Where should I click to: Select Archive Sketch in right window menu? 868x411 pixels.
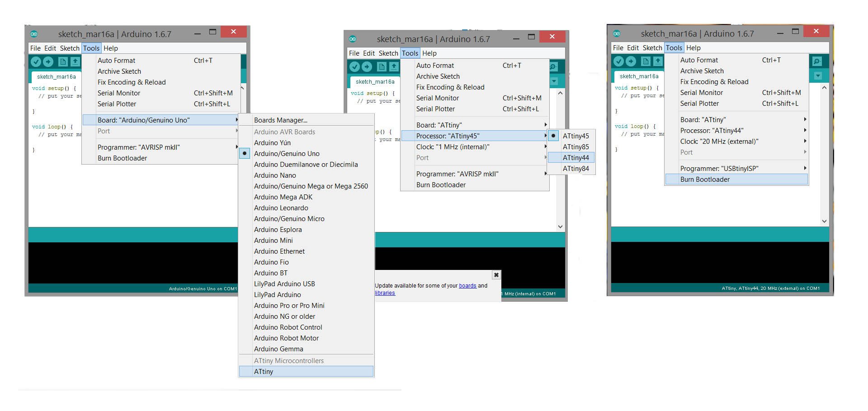(x=736, y=71)
